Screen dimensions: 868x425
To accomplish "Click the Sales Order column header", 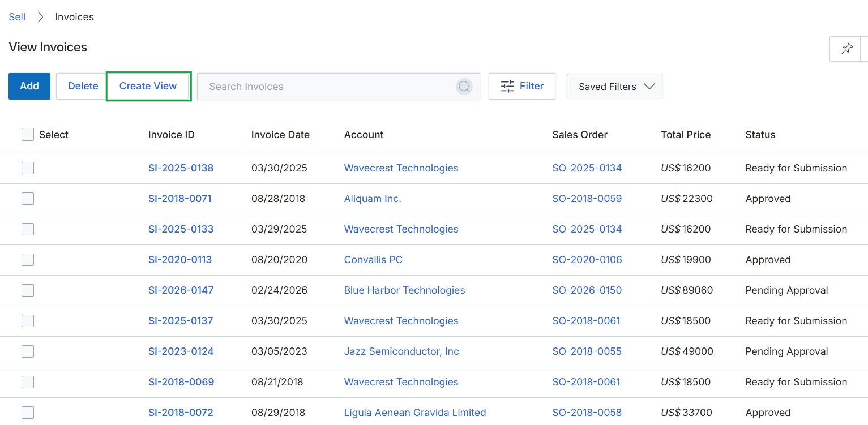I will pos(580,135).
